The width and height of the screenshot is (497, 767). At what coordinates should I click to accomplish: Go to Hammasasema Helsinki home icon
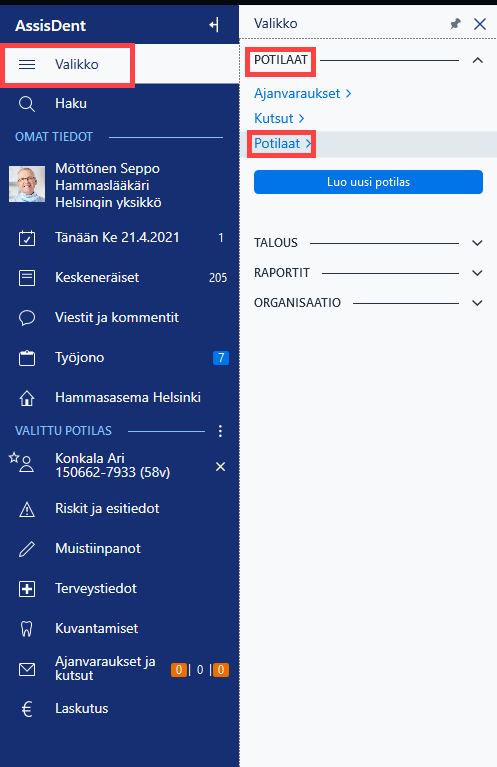pos(27,398)
